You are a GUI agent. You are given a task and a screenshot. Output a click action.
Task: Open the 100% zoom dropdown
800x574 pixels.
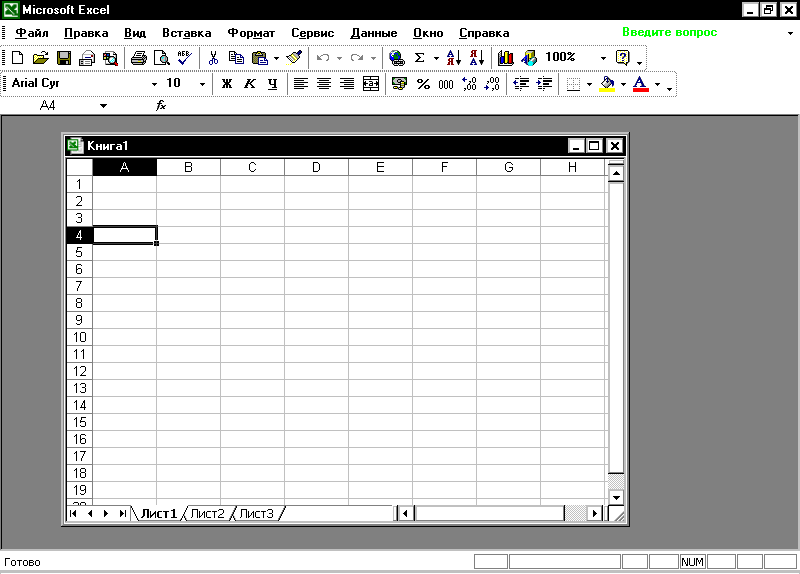click(x=603, y=58)
